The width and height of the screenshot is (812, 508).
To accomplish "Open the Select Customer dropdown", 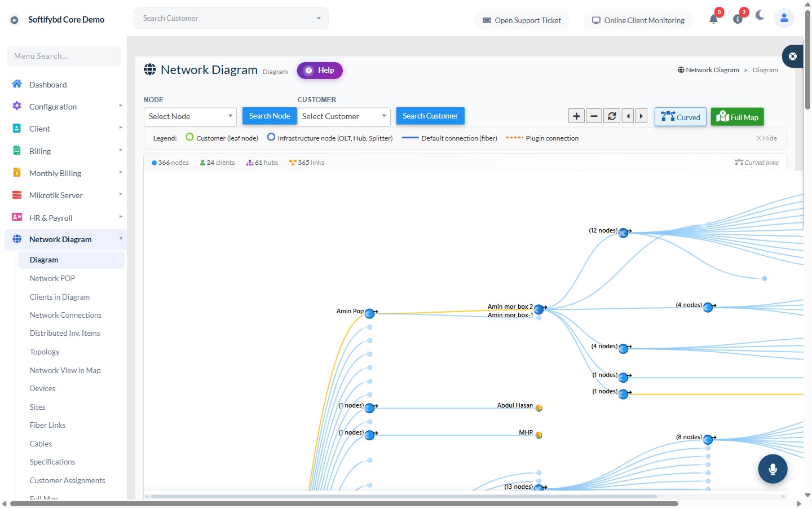I will (344, 117).
